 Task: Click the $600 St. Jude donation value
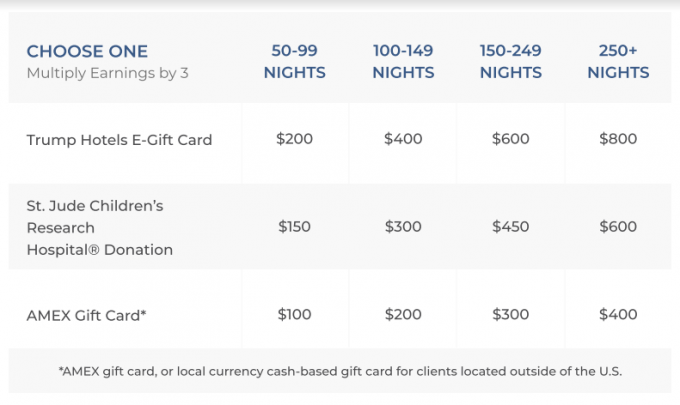[618, 227]
